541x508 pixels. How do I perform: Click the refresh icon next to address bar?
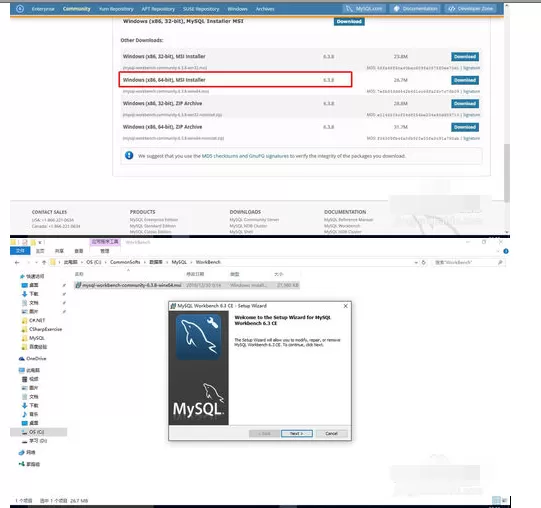click(x=423, y=263)
